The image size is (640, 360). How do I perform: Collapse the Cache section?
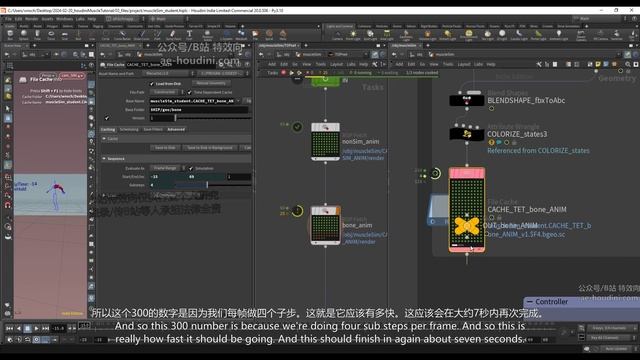click(104, 139)
